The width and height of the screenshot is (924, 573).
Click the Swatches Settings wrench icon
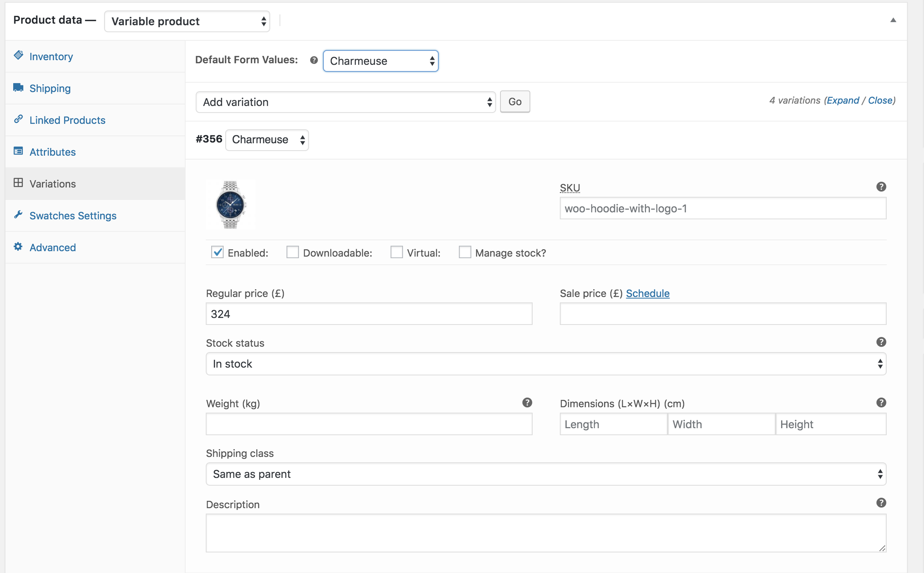click(18, 215)
